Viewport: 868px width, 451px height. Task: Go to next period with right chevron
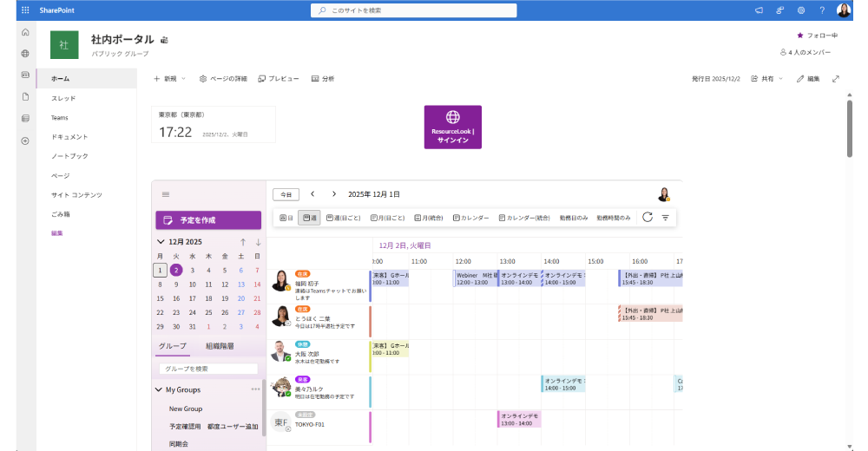(x=334, y=194)
